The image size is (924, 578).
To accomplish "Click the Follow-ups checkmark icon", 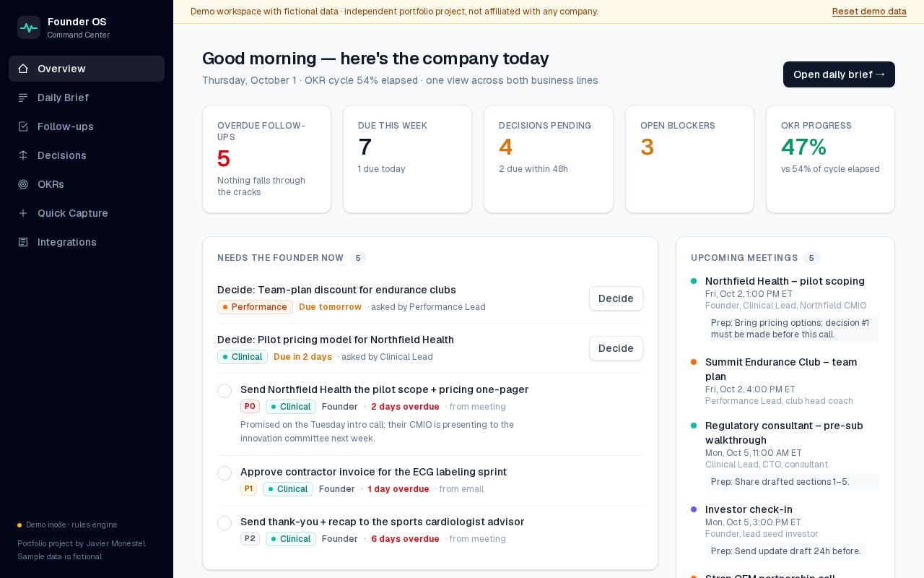I will coord(23,126).
